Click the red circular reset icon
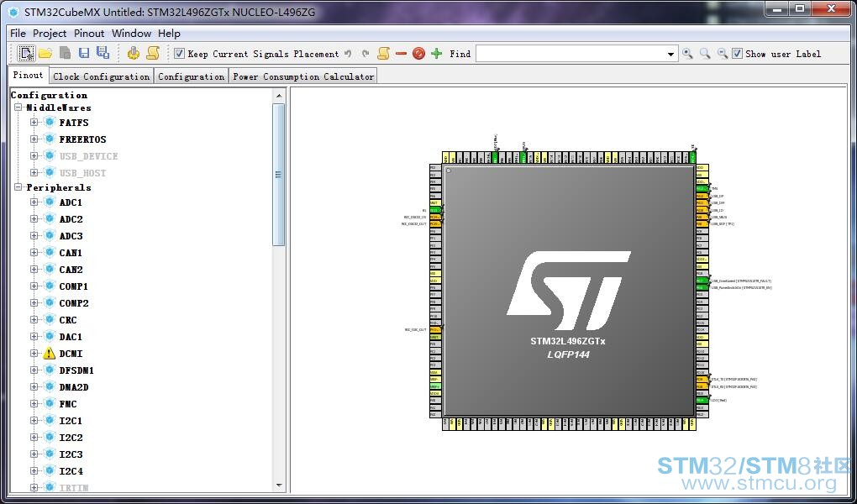The height and width of the screenshot is (504, 857). pyautogui.click(x=418, y=54)
